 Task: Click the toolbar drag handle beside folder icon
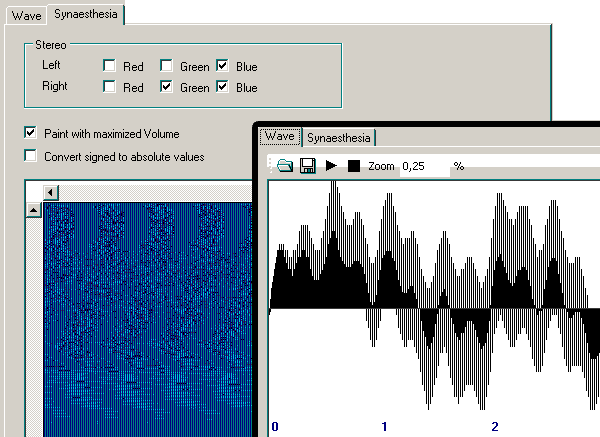click(x=270, y=165)
